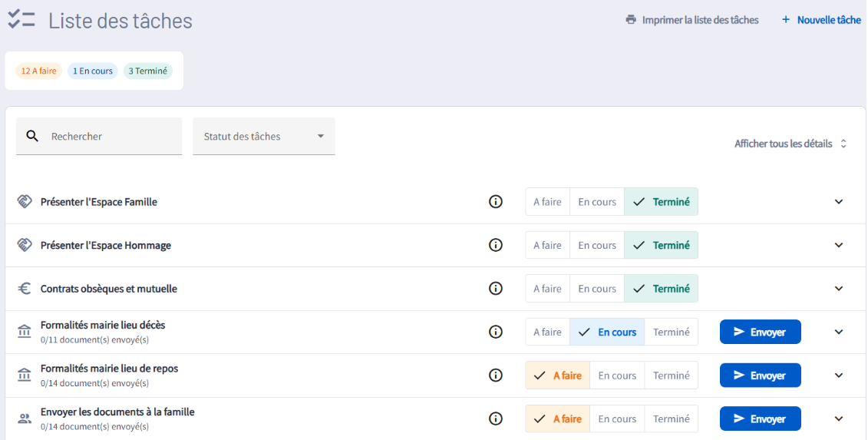Set Formalités mairie lieu décès to Terminé
The image size is (868, 440).
[671, 332]
